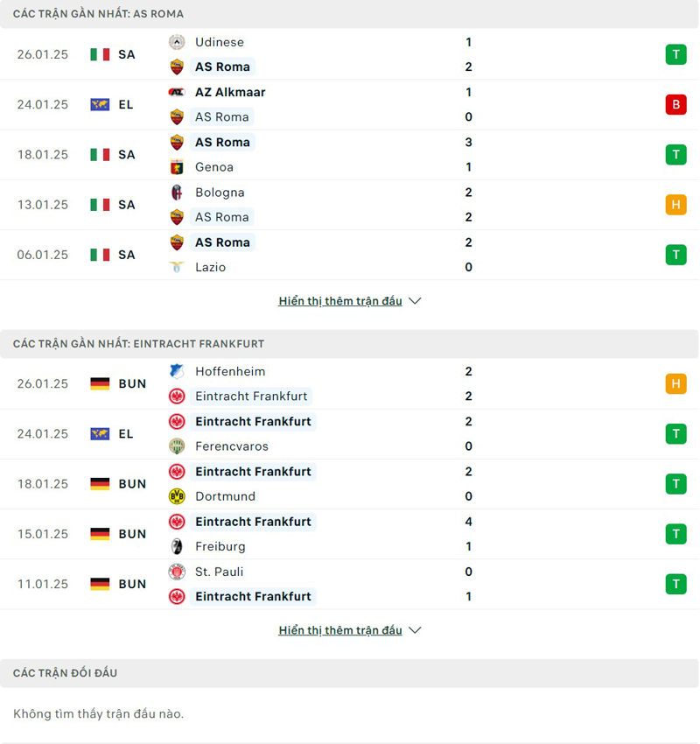The height and width of the screenshot is (744, 700).
Task: Click the Hoffenheim club logo
Action: [x=177, y=371]
